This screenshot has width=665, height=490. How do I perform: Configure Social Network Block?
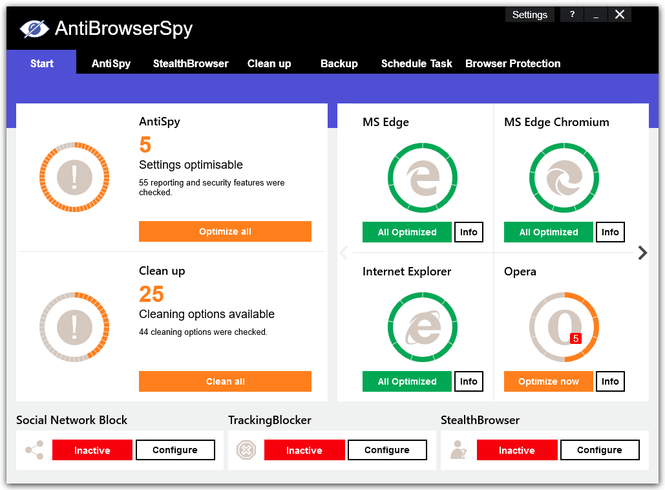[x=175, y=450]
